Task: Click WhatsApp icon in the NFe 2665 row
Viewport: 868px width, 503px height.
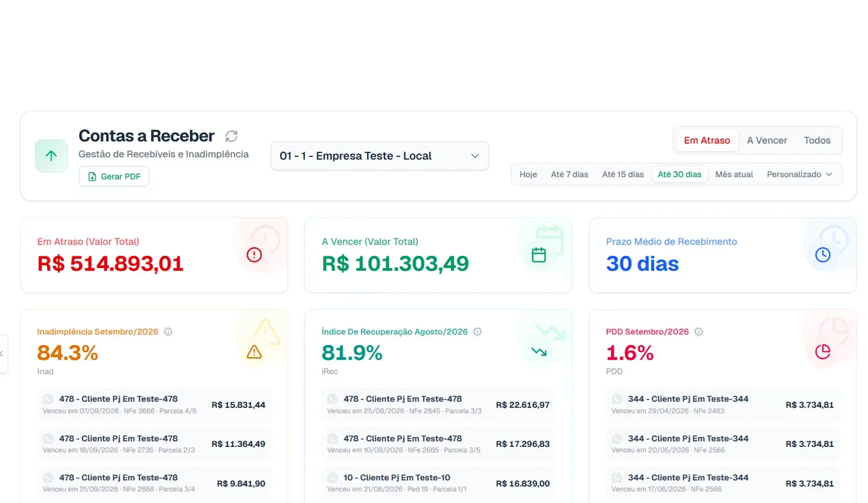Action: pyautogui.click(x=333, y=439)
